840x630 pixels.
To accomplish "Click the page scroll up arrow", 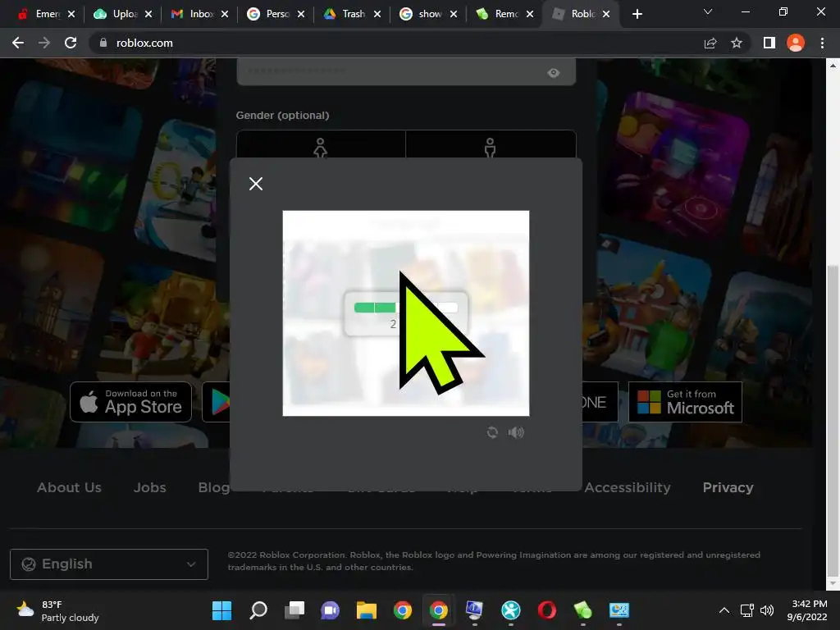I will point(833,66).
